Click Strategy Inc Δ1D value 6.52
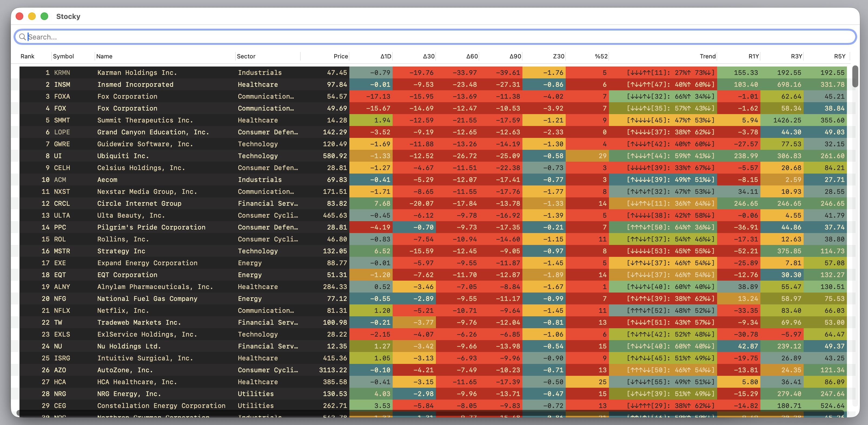The image size is (868, 425). tap(382, 251)
